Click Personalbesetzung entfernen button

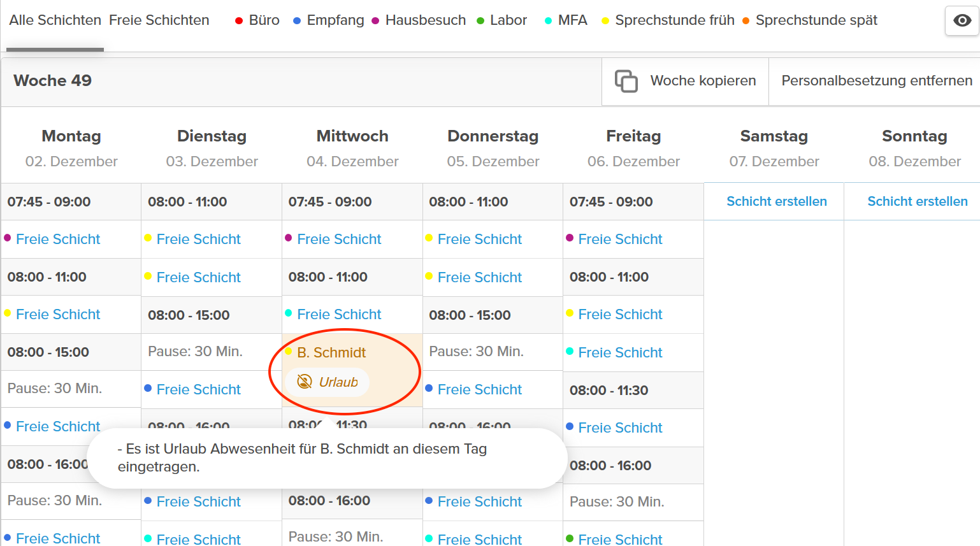[876, 81]
